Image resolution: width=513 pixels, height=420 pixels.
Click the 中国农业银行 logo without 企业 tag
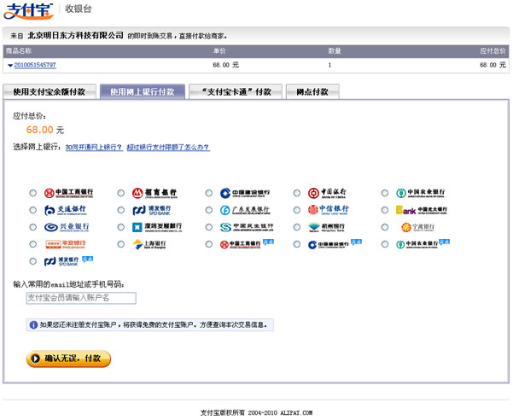421,193
